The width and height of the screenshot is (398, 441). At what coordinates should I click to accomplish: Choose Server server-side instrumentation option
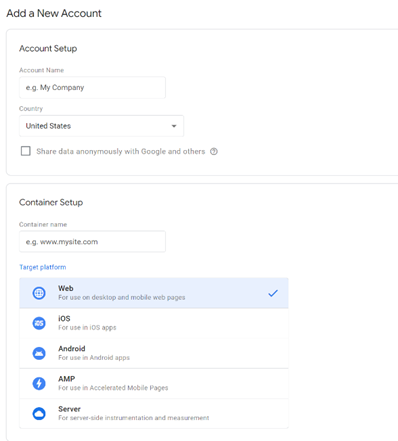pyautogui.click(x=154, y=413)
